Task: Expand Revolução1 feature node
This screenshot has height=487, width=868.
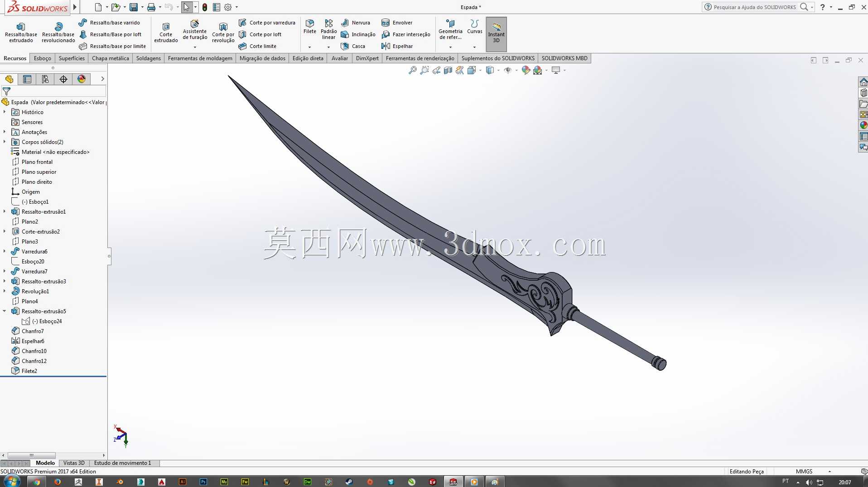Action: tap(5, 291)
